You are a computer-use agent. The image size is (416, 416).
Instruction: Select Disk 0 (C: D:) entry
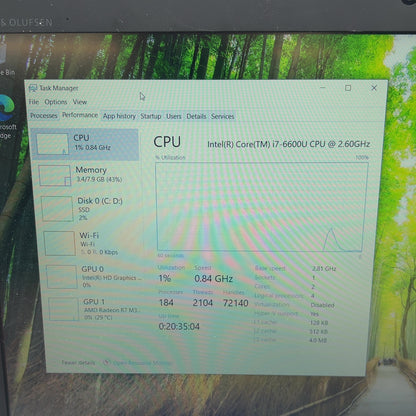88,209
